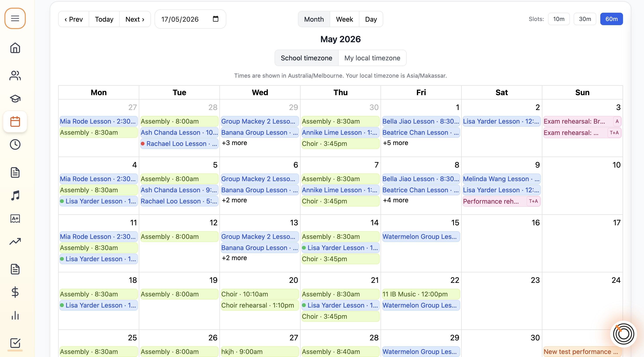Viewport: 644px width, 357px height.
Task: Open Choir rehearsal 1:10pm event
Action: (260, 305)
